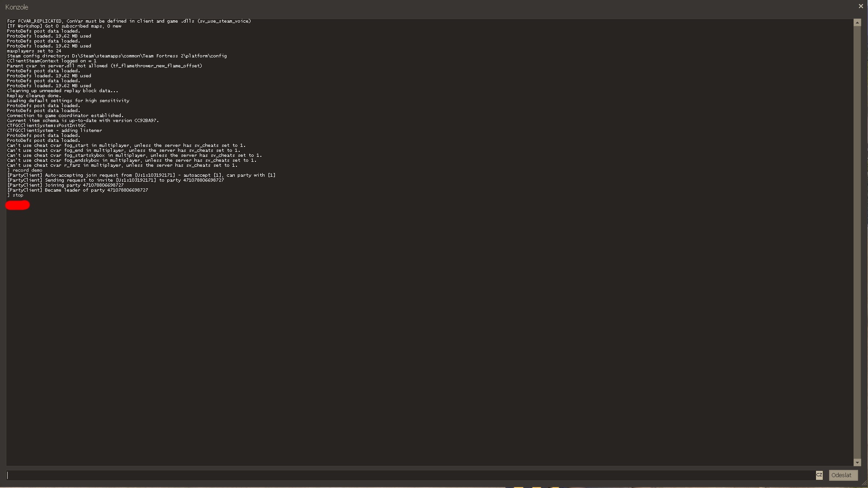Click the Konzole title bar text
This screenshot has height=488, width=868.
pos(17,7)
